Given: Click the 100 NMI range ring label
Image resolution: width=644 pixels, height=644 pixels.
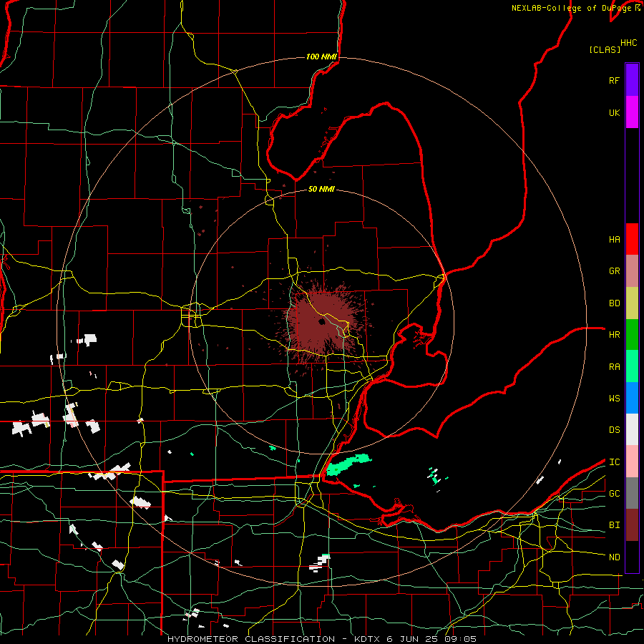Looking at the screenshot, I should [321, 57].
